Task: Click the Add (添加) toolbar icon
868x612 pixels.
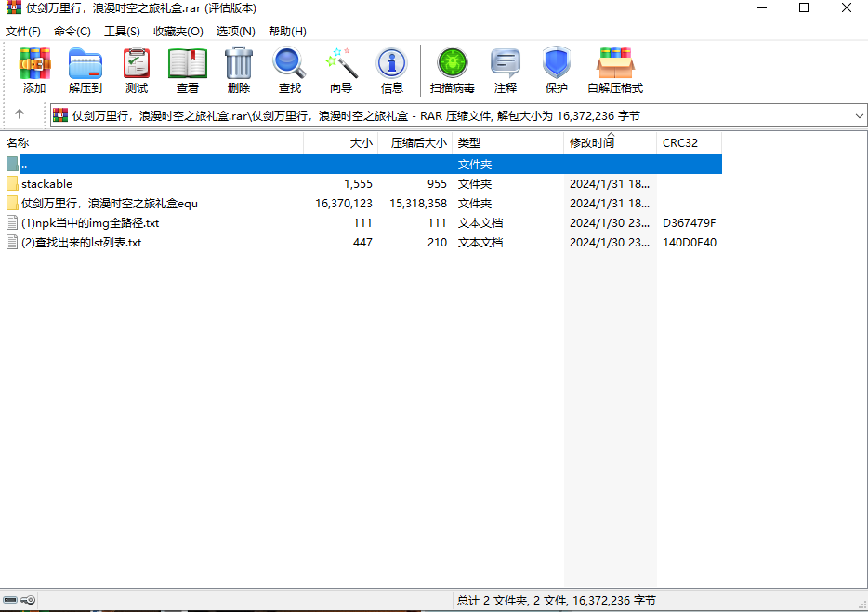Action: tap(34, 71)
